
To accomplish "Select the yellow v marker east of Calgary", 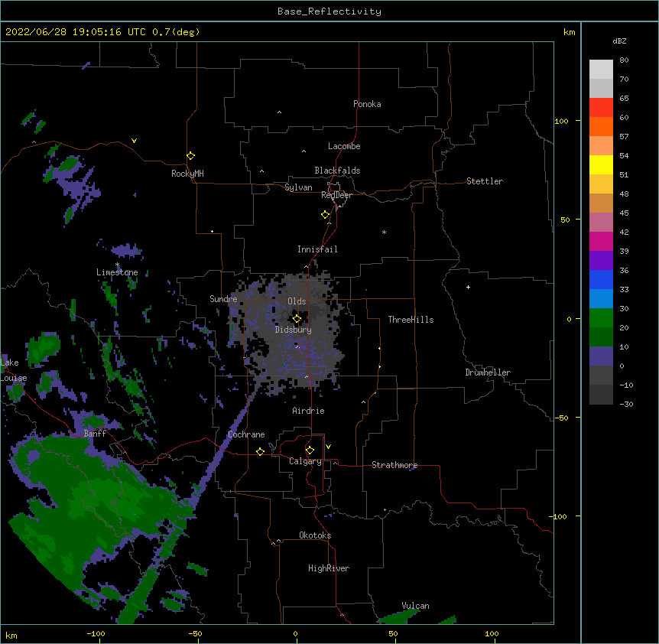I will [x=328, y=447].
